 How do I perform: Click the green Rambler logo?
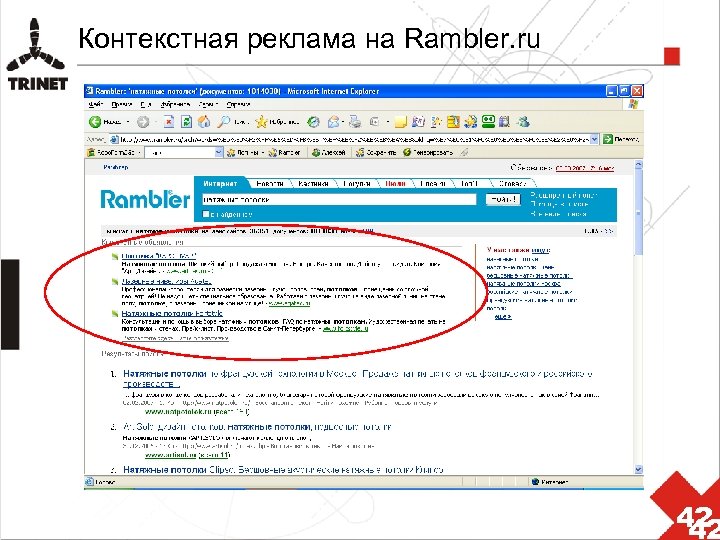(x=145, y=199)
